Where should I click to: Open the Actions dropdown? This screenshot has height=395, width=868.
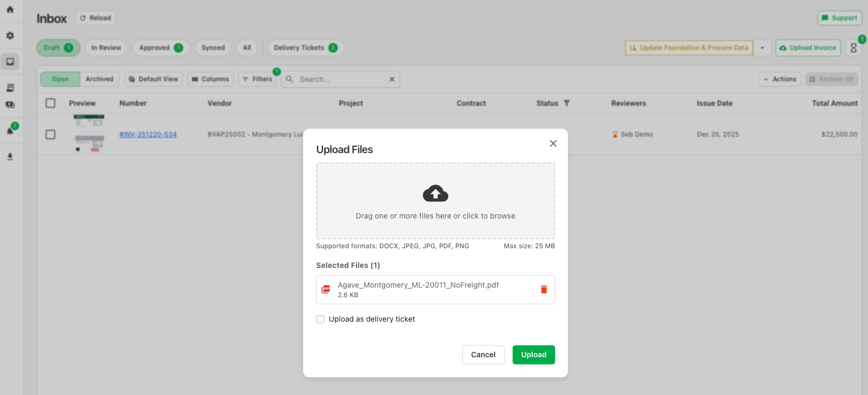[780, 79]
